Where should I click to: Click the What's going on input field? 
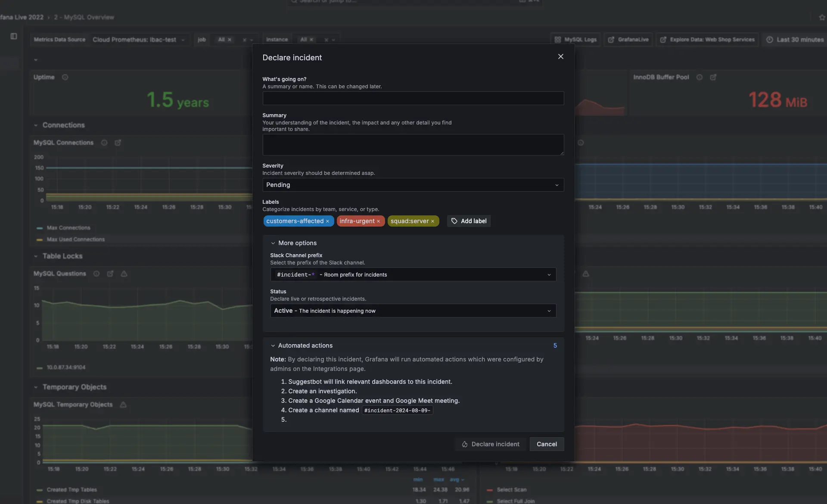tap(413, 98)
